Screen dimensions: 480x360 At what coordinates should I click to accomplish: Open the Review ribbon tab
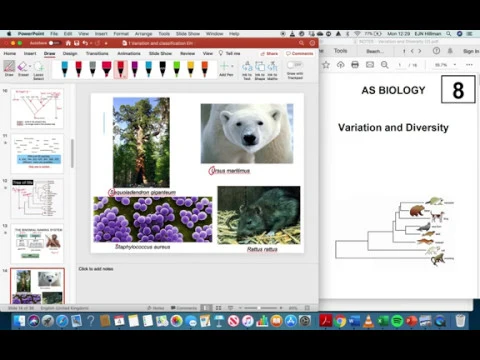[x=188, y=53]
